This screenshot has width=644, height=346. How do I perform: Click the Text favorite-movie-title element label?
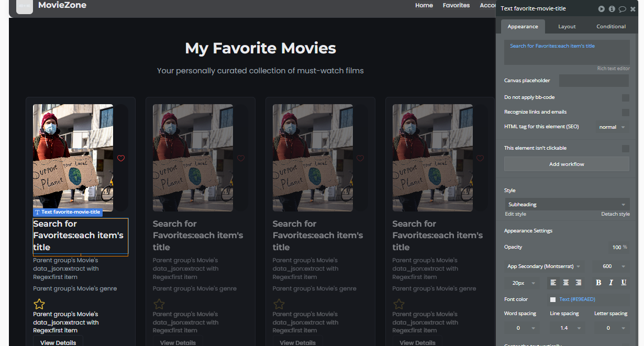(68, 212)
